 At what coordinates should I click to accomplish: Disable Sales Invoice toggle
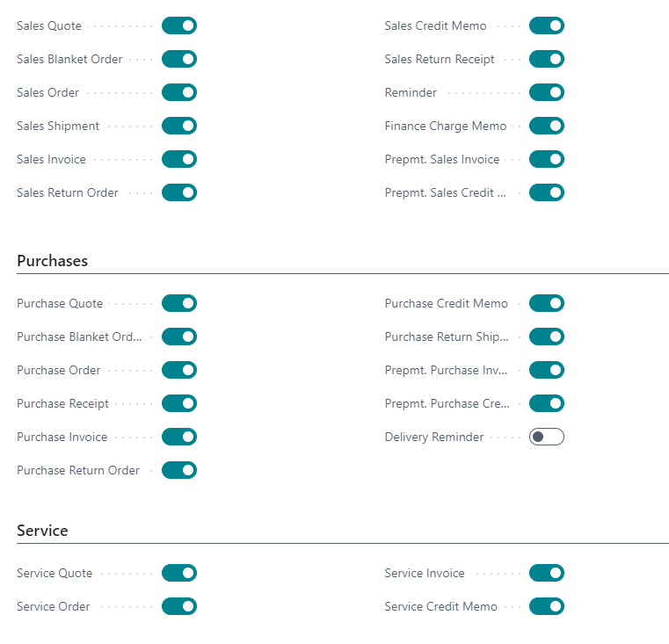[x=178, y=159]
